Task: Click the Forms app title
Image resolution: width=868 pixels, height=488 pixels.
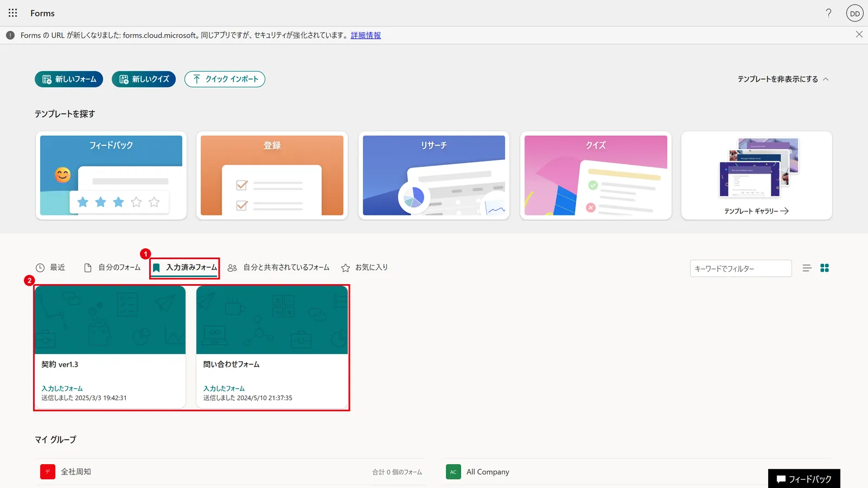Action: (42, 13)
